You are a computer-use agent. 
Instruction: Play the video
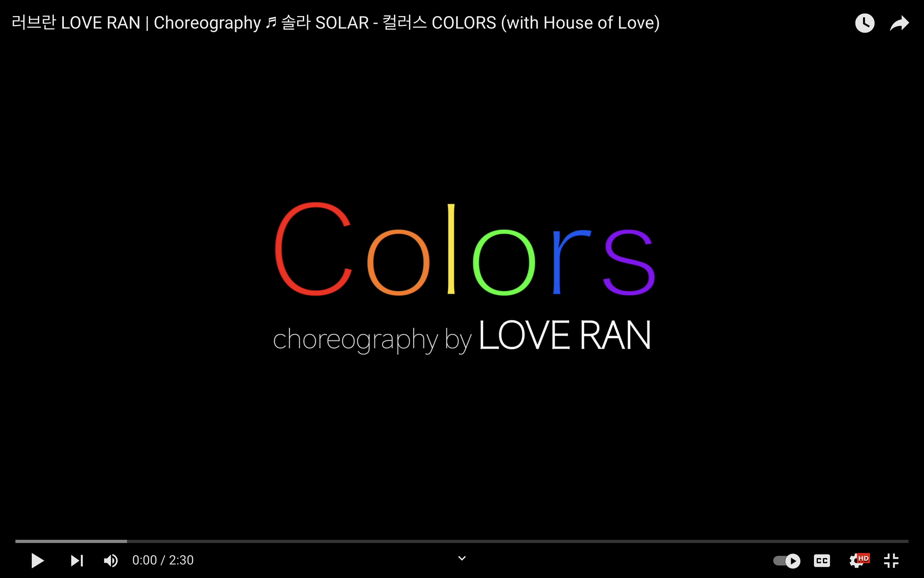[38, 560]
